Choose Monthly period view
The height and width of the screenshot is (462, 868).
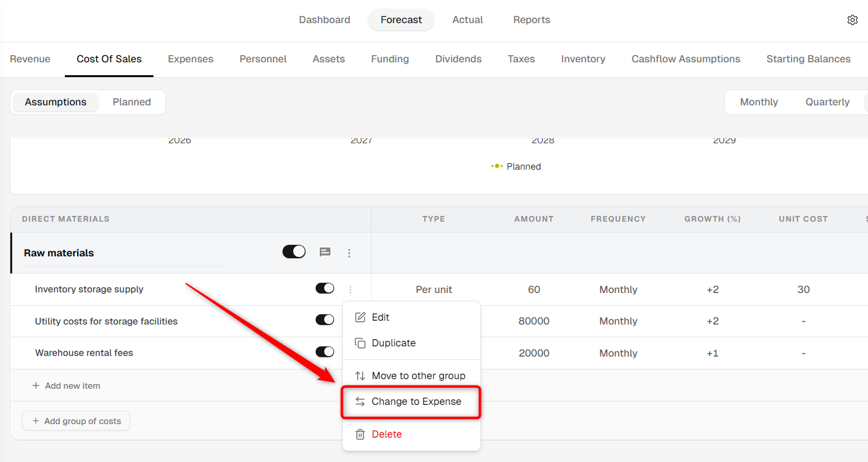[759, 102]
